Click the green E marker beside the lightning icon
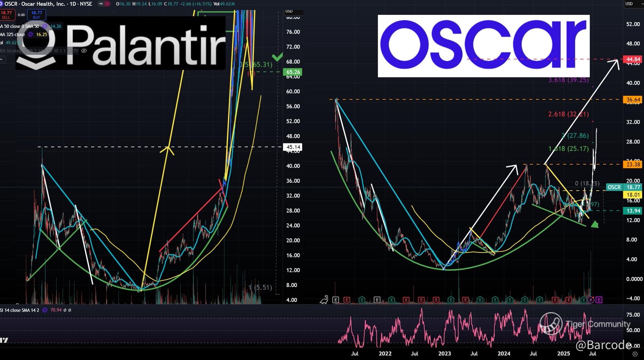Viewport: 644px width, 360px height. tap(584, 300)
